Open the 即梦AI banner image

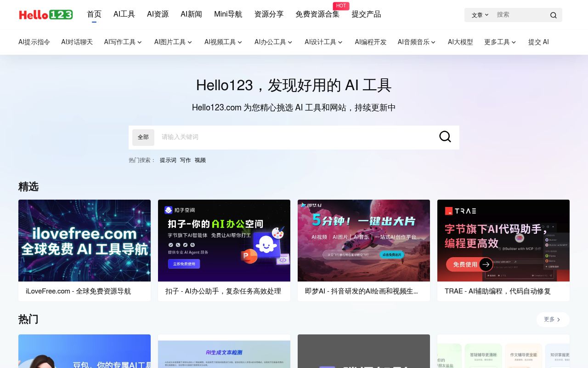point(364,241)
